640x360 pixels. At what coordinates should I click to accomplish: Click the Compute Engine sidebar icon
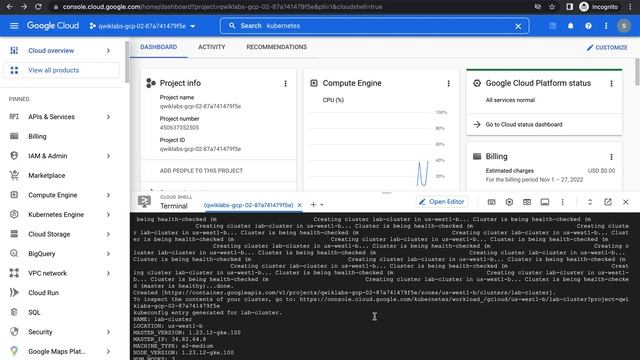[14, 195]
